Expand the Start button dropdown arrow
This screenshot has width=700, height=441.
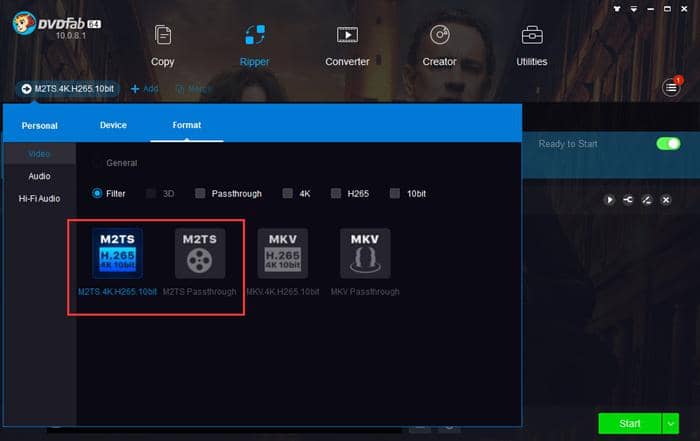click(x=671, y=423)
